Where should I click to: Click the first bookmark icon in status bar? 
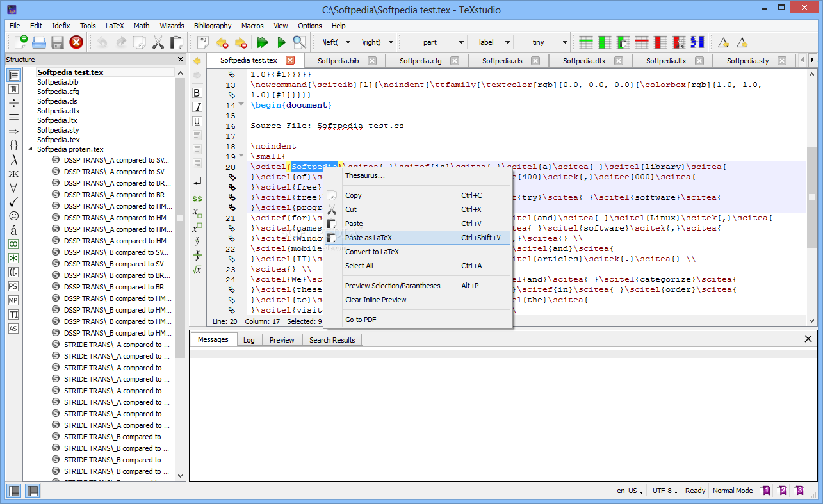(765, 491)
